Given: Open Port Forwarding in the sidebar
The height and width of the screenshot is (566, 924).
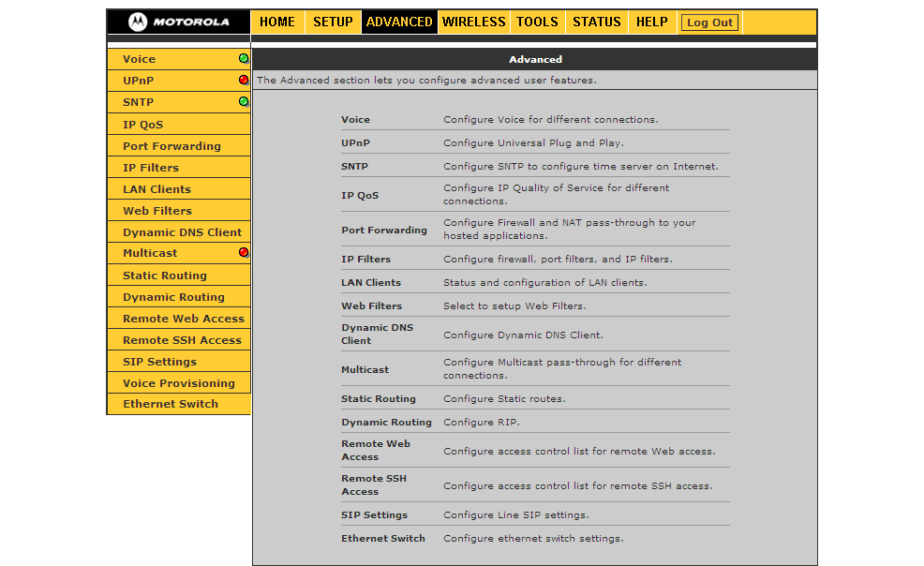Looking at the screenshot, I should [172, 146].
